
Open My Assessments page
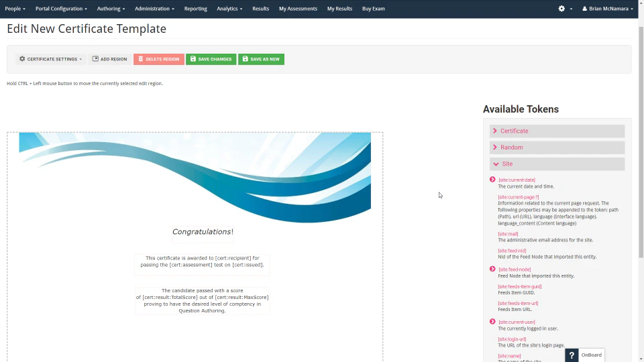click(298, 9)
